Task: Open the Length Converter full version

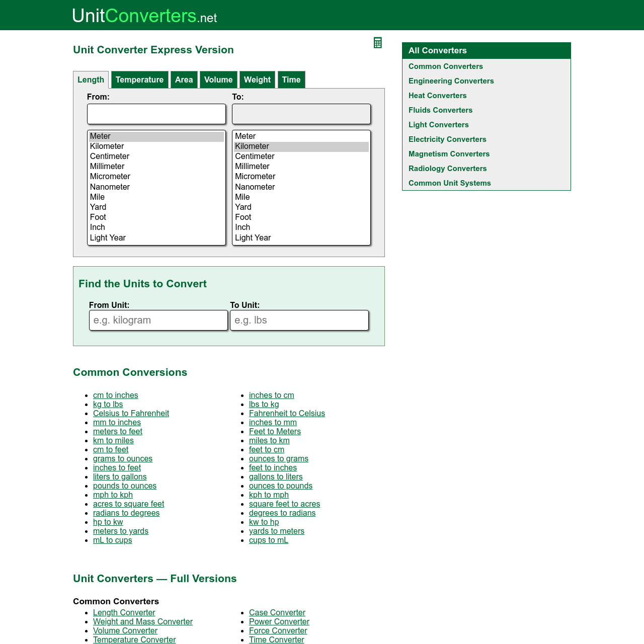Action: click(124, 613)
